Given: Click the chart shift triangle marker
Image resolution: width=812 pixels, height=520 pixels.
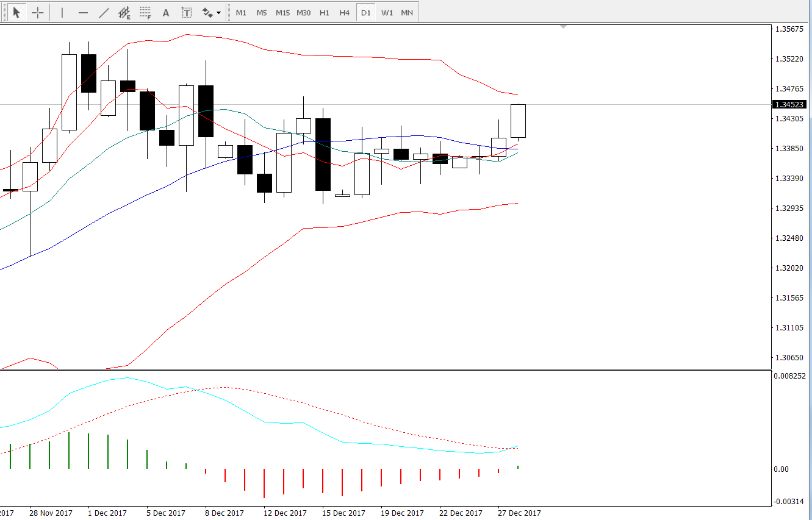Looking at the screenshot, I should coord(563,27).
